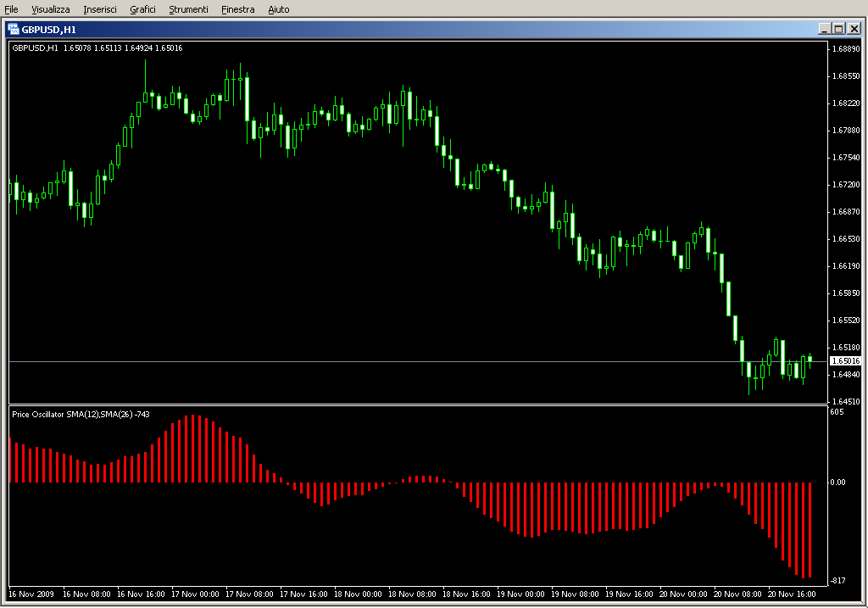Screen dimensions: 868x608
Task: Click the oscillator scale value 605
Action: point(837,412)
